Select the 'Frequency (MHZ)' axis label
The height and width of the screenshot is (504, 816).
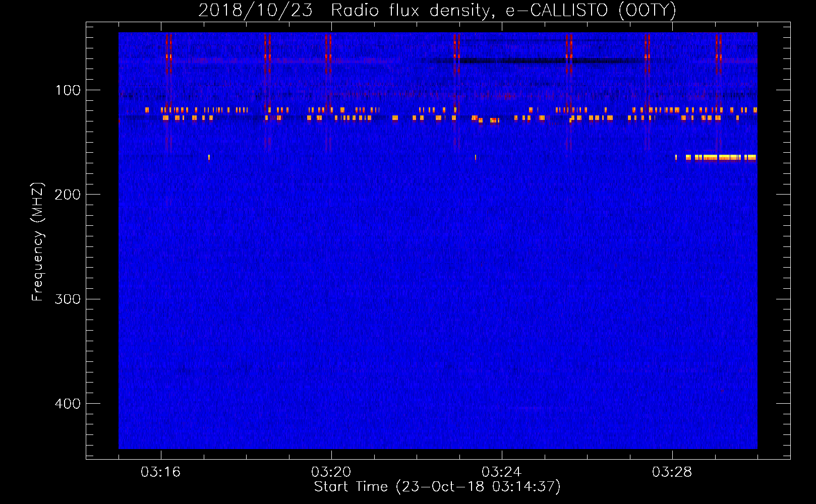click(37, 242)
